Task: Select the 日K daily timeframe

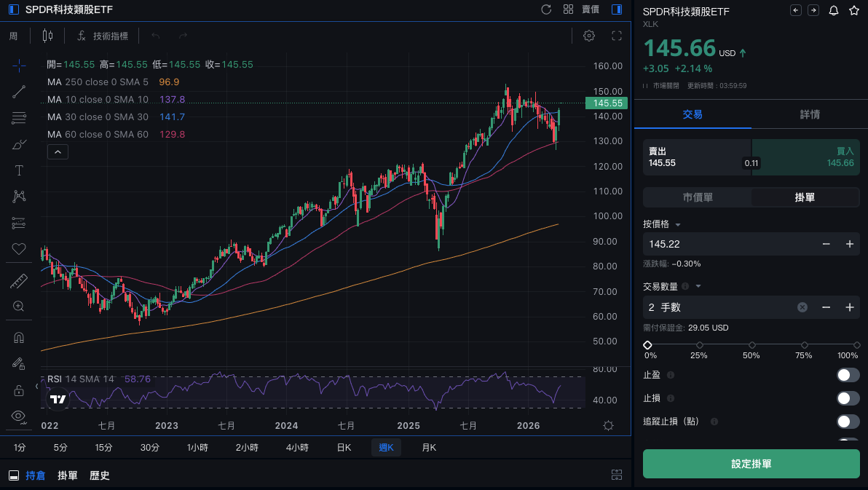Action: click(x=344, y=448)
